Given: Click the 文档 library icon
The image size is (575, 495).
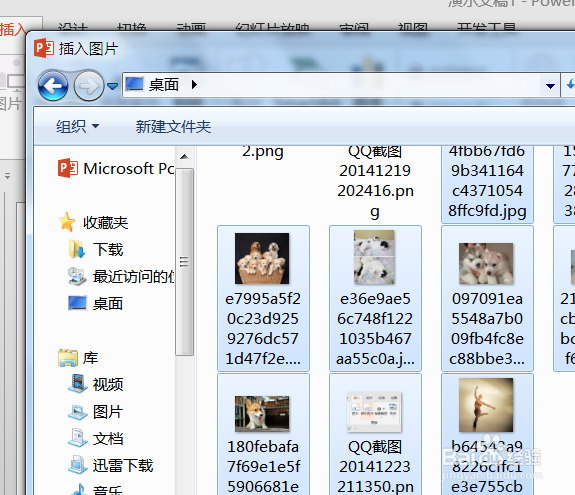Looking at the screenshot, I should pos(77,438).
